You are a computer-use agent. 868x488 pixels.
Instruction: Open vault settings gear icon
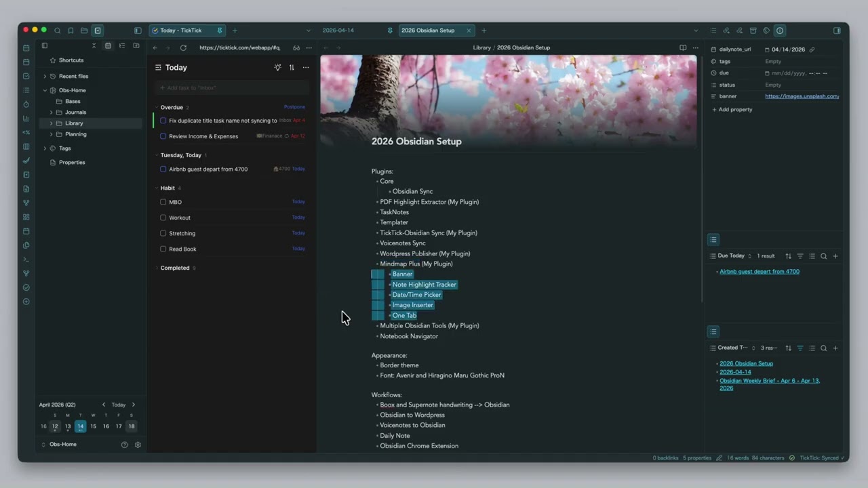pyautogui.click(x=138, y=445)
